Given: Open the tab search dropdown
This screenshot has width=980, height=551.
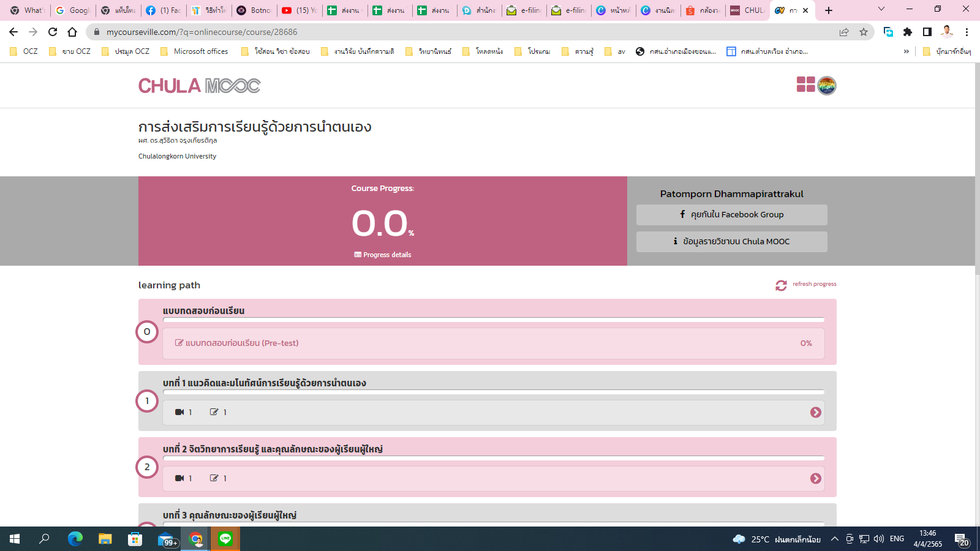Looking at the screenshot, I should click(881, 9).
